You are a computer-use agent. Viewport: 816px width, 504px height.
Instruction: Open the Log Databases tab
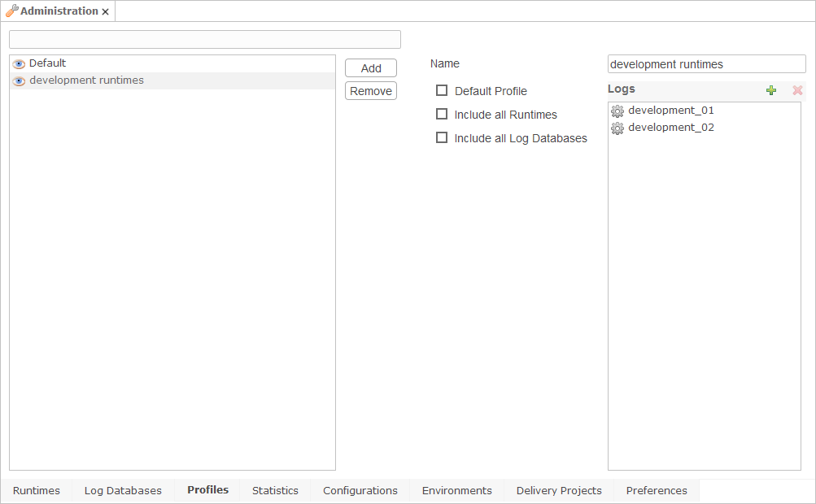[123, 490]
